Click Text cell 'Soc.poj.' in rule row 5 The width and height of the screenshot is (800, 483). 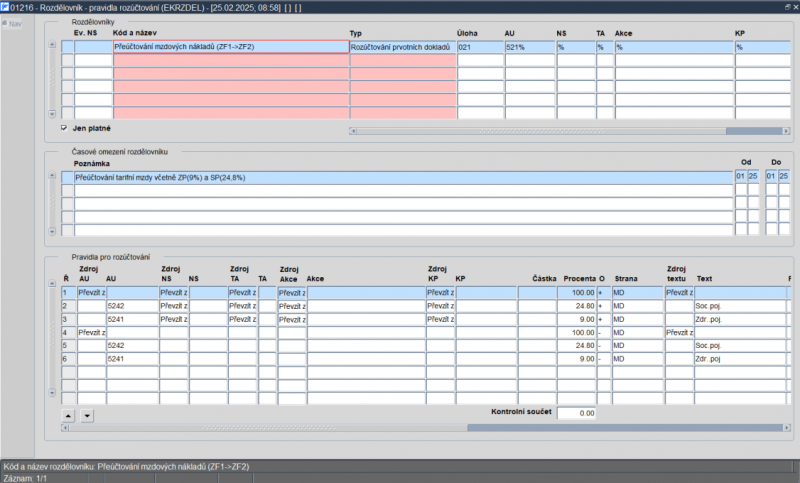click(740, 345)
